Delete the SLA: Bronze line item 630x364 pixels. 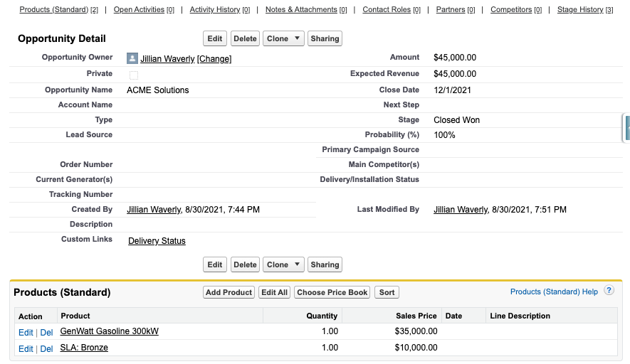pyautogui.click(x=46, y=349)
